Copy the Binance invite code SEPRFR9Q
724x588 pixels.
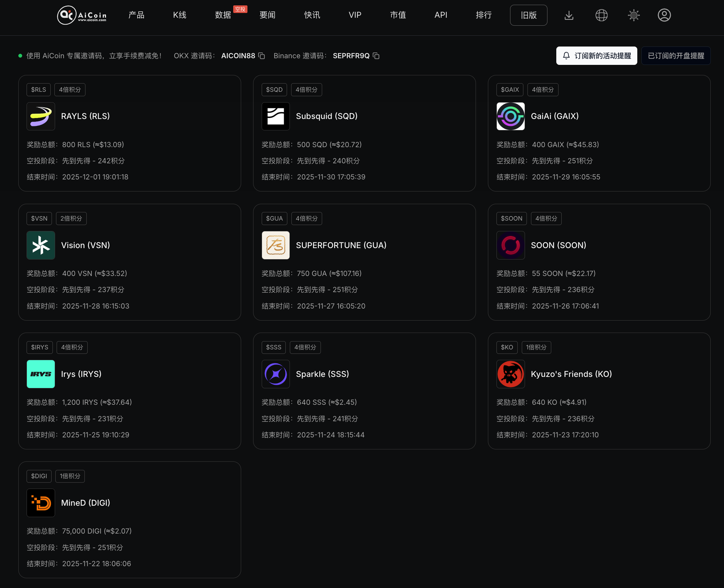tap(376, 56)
